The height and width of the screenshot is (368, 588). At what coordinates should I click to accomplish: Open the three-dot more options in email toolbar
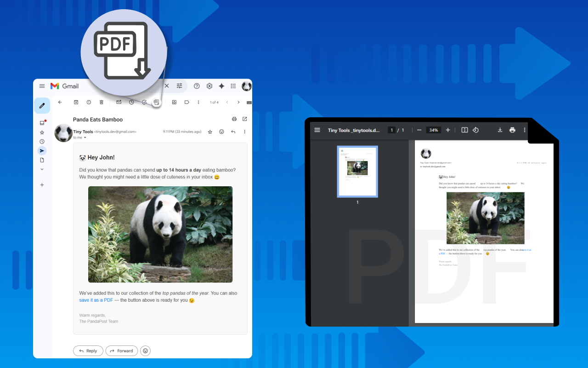tap(198, 102)
